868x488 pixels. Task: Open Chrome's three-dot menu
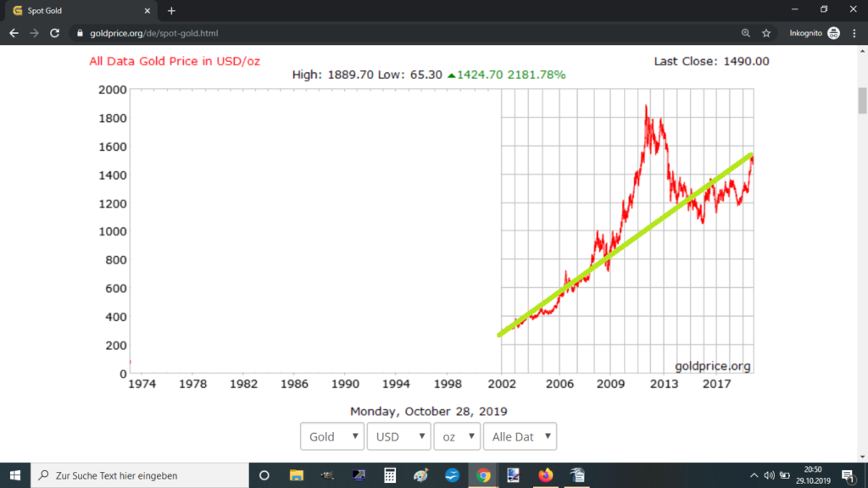(x=854, y=33)
